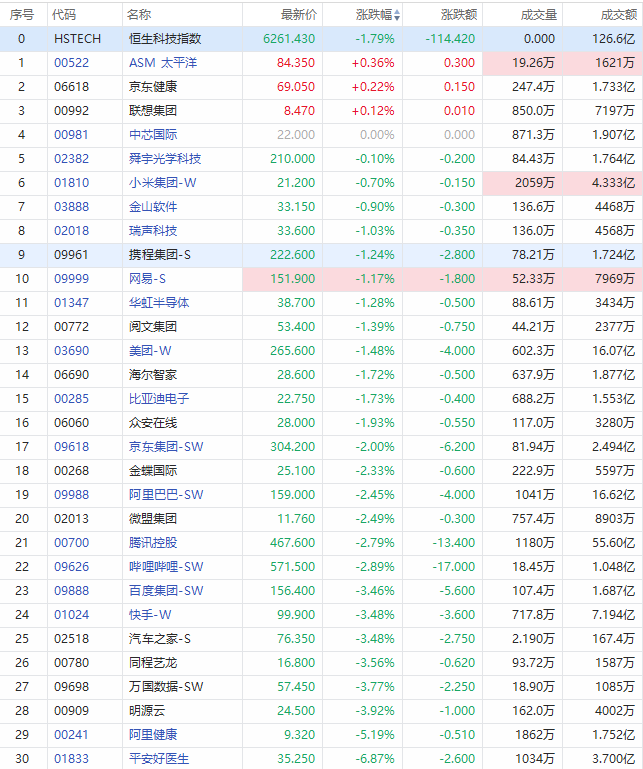Screen dimensions: 643x769
Task: Open stock code 09988
Action: click(x=72, y=495)
